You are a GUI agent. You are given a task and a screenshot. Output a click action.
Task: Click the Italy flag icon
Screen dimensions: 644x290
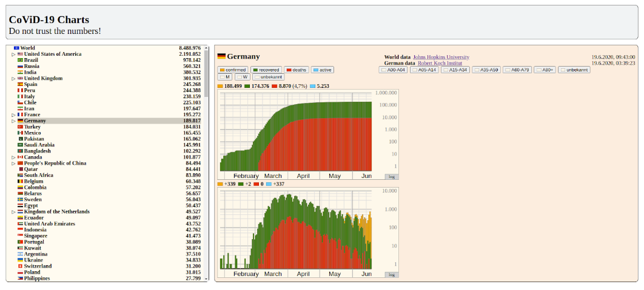[20, 96]
